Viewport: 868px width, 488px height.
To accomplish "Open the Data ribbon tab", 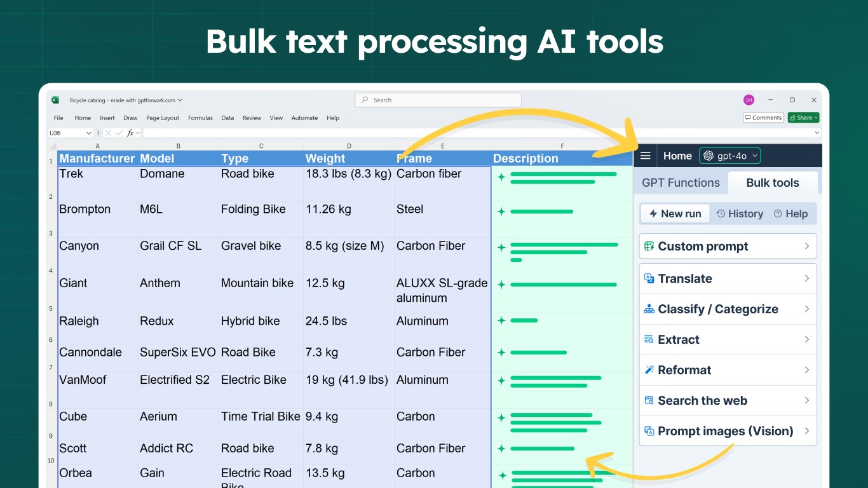I will 227,118.
